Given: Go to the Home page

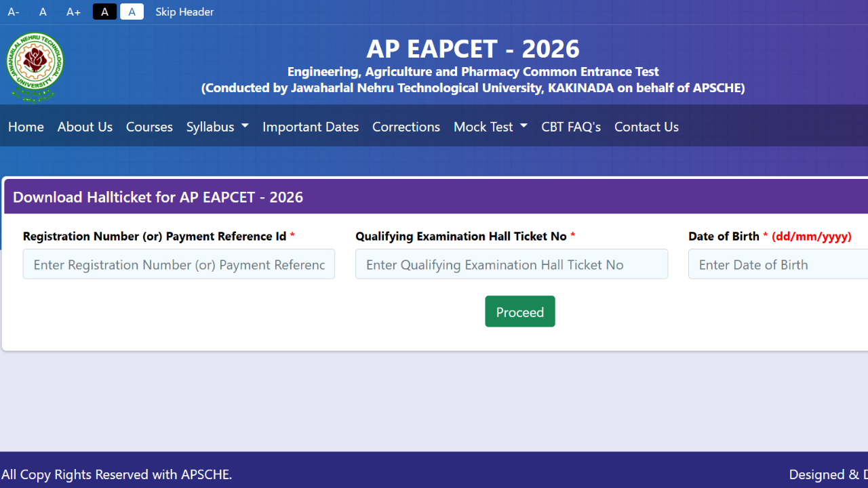Looking at the screenshot, I should click(26, 127).
